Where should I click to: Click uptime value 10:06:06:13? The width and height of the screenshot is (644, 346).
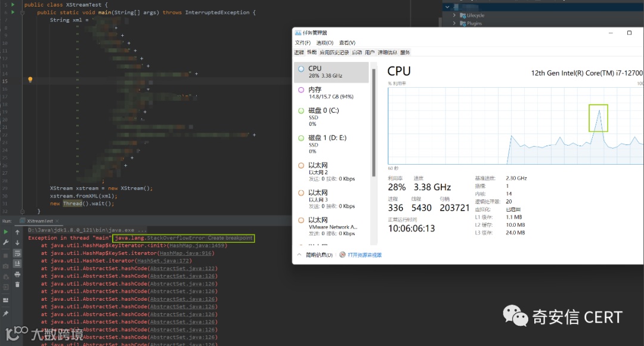click(411, 228)
